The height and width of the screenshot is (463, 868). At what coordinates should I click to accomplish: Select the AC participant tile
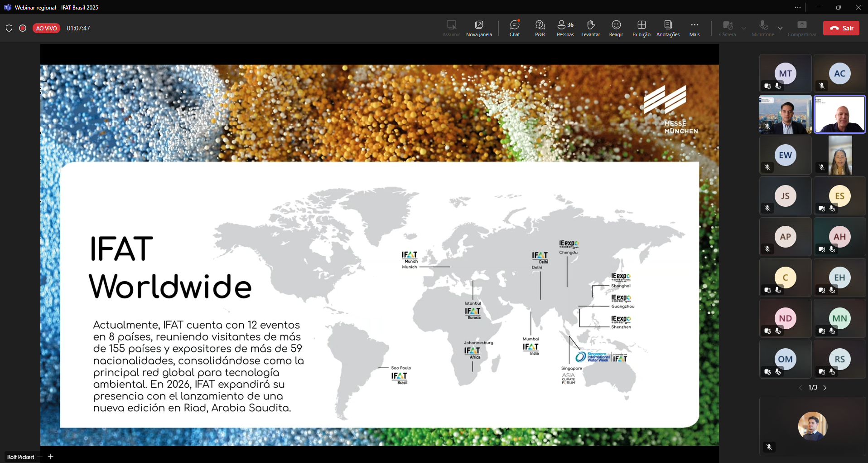coord(840,73)
